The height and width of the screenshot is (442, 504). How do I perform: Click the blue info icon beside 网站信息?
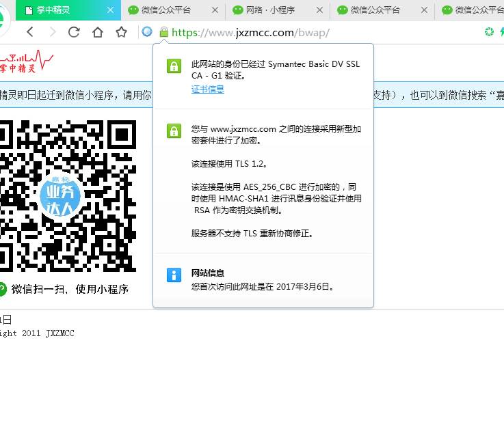(x=174, y=275)
